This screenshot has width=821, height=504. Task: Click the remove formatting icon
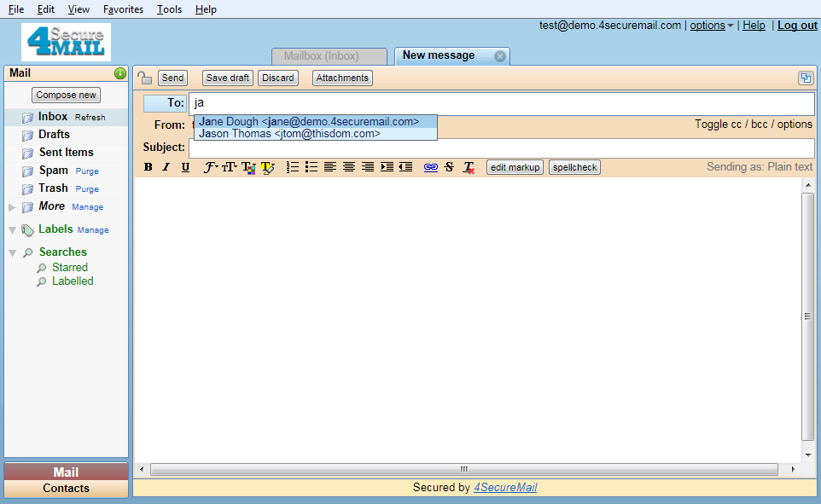coord(469,167)
